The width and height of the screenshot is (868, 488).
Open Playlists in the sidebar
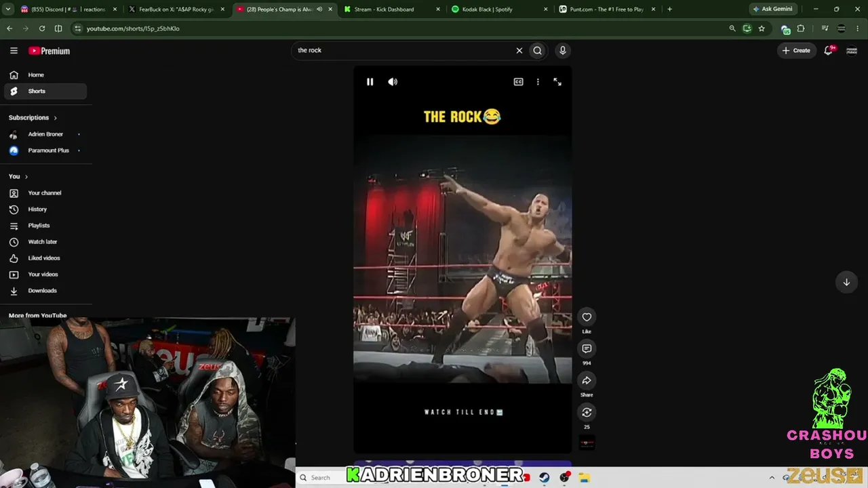pyautogui.click(x=45, y=226)
